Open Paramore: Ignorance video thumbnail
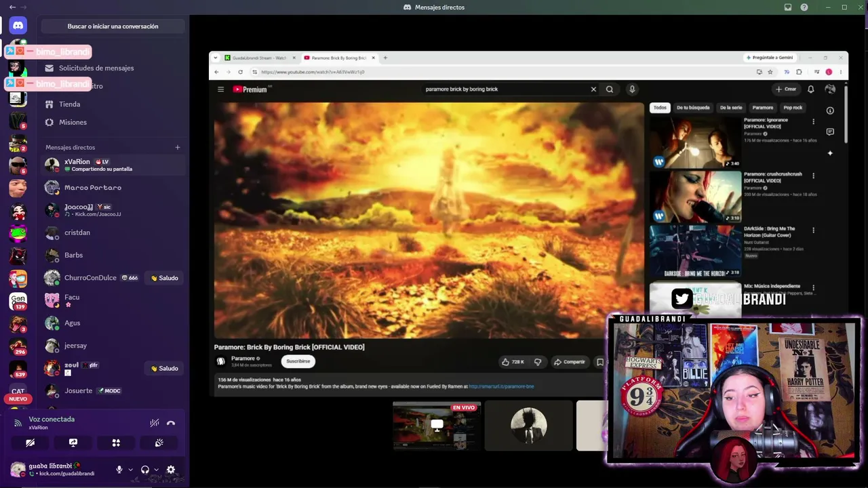This screenshot has height=488, width=868. point(695,142)
